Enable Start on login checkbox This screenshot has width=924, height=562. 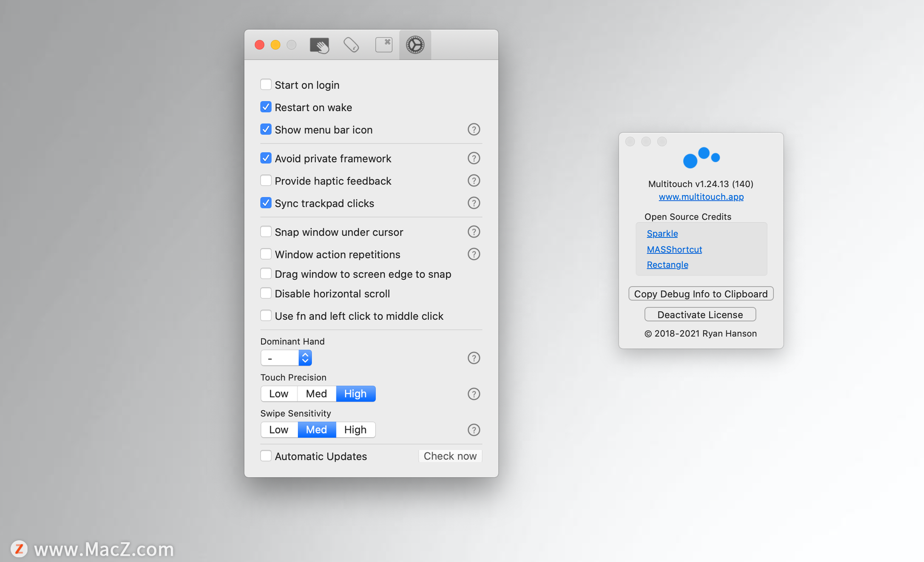point(266,85)
